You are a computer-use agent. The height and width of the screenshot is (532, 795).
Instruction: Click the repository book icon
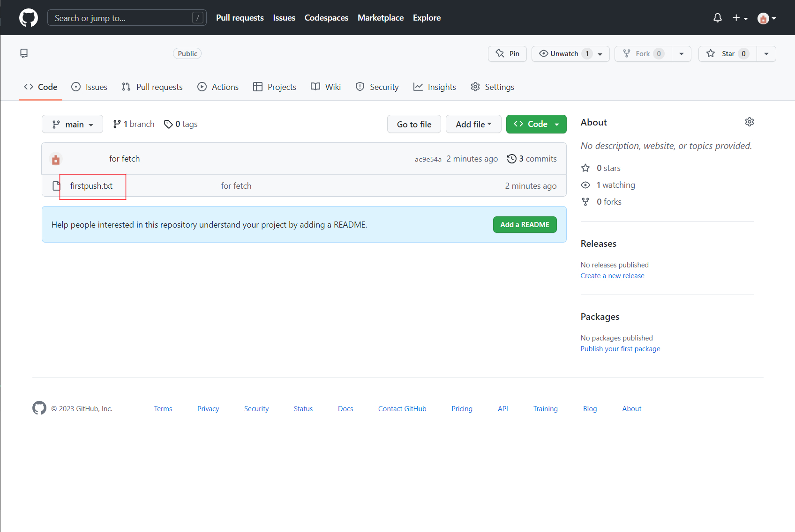coord(24,53)
